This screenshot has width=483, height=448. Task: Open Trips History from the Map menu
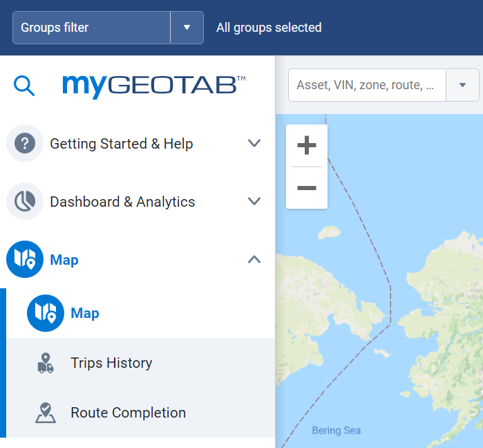(x=111, y=363)
